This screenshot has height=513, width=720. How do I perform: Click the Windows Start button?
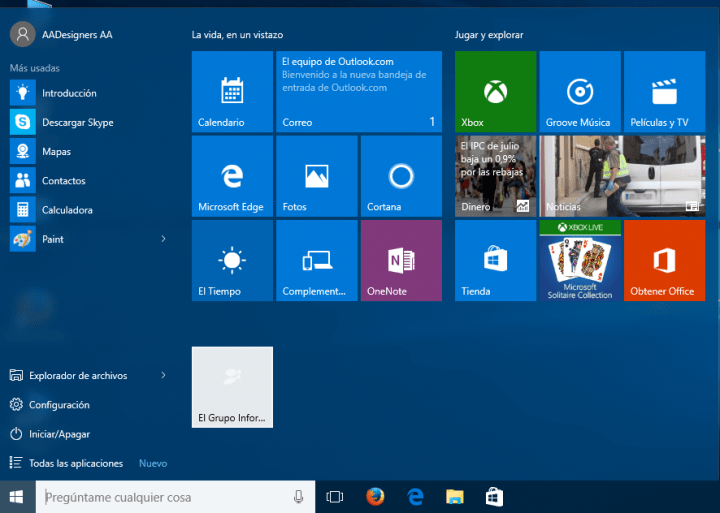click(17, 497)
